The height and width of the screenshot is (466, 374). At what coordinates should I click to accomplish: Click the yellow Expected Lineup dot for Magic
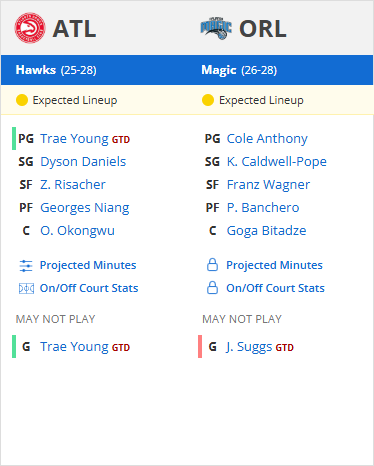pos(208,100)
